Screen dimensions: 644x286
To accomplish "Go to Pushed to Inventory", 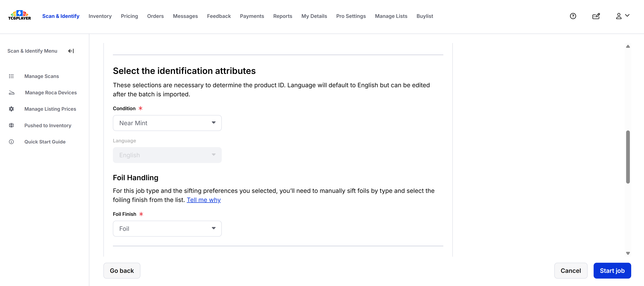I will coord(48,126).
